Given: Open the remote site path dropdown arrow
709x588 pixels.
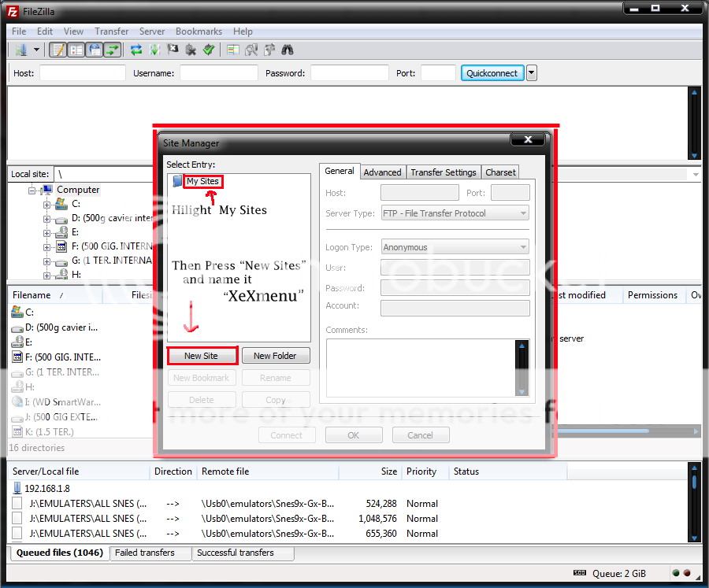Looking at the screenshot, I should pyautogui.click(x=696, y=175).
